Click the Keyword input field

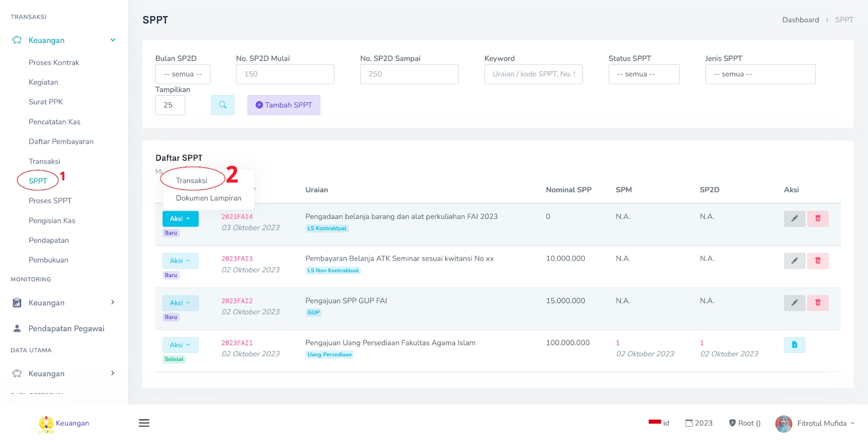[x=533, y=74]
